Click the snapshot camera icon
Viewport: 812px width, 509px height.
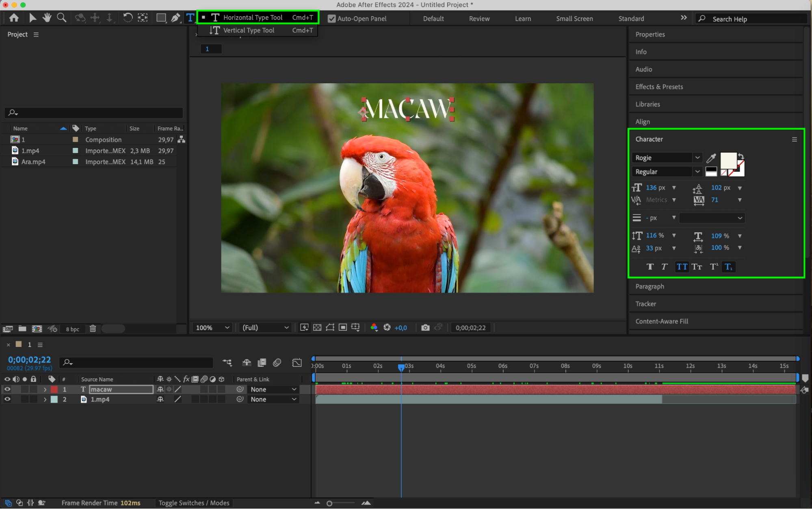tap(425, 327)
